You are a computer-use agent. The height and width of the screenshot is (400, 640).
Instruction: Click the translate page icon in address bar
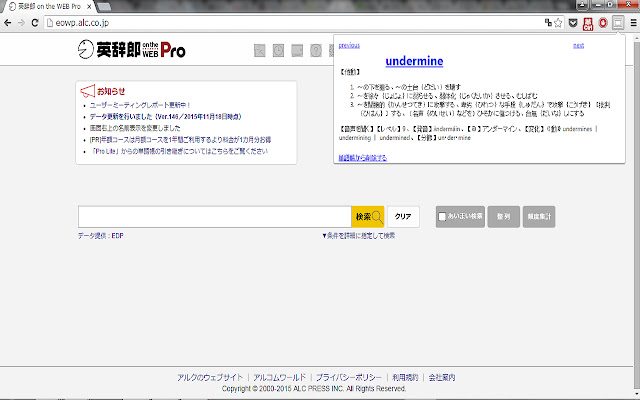tap(548, 23)
